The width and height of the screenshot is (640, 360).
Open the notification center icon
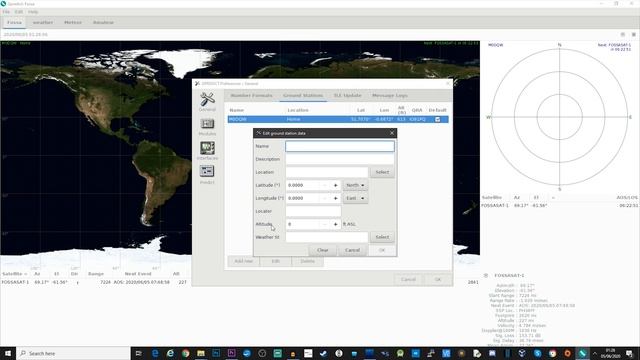point(630,353)
